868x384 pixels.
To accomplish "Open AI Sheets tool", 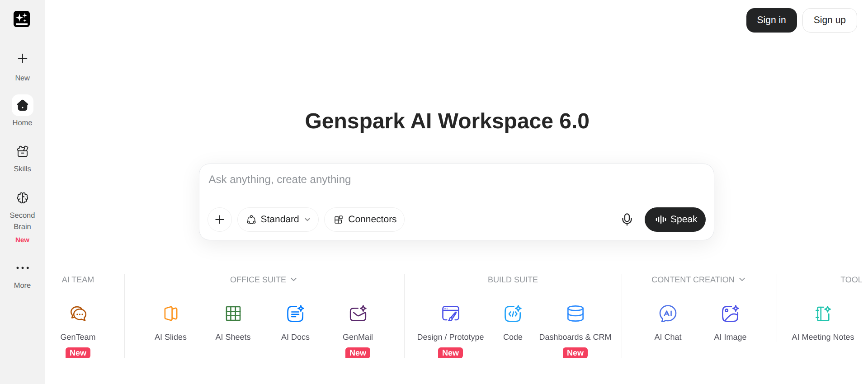I will [x=233, y=323].
